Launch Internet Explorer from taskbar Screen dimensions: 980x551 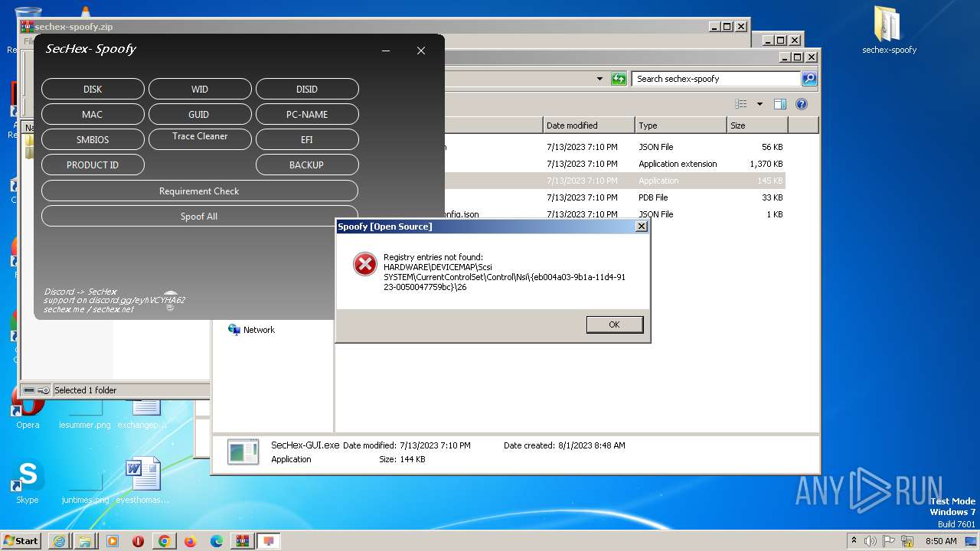[59, 541]
